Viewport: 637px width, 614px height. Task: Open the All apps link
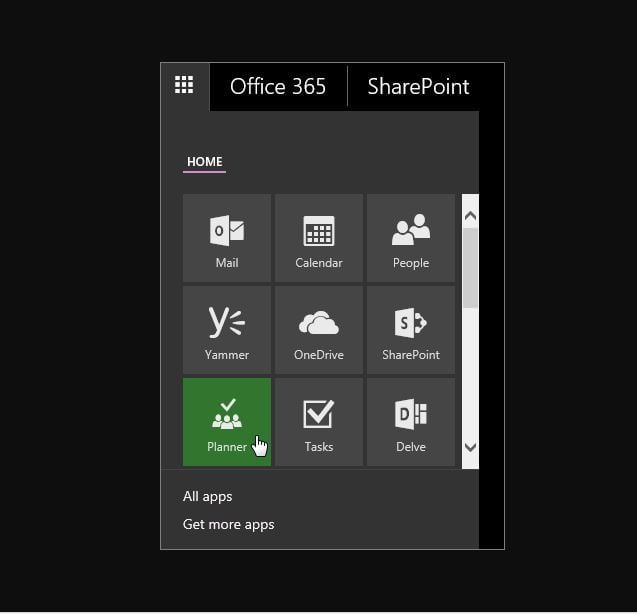pyautogui.click(x=208, y=496)
